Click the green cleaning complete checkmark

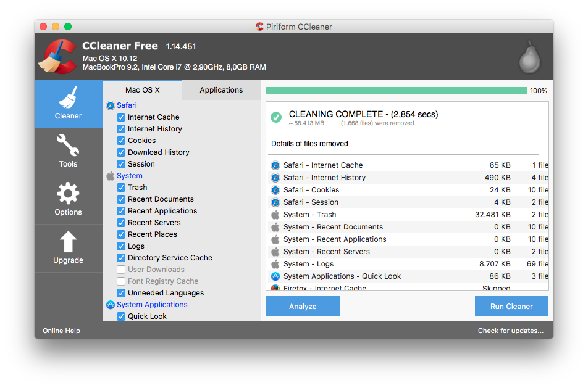coord(276,117)
